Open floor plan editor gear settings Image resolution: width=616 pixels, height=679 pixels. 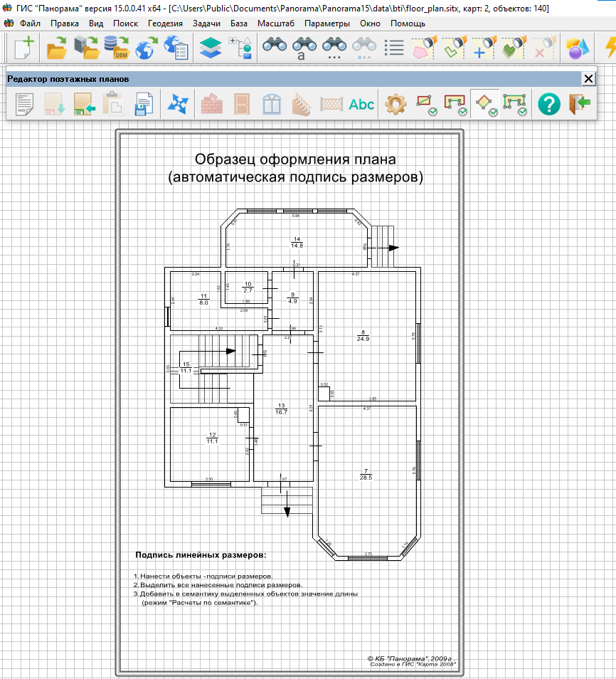pos(395,105)
